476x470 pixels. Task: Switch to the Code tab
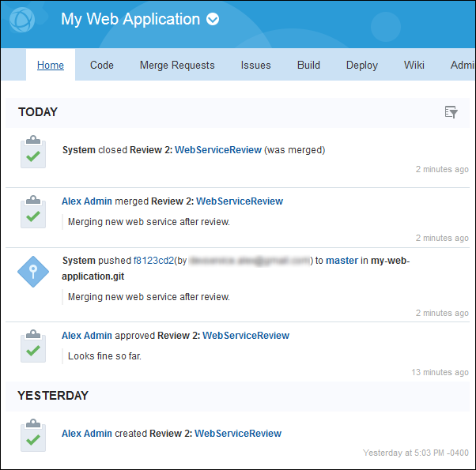click(x=102, y=66)
